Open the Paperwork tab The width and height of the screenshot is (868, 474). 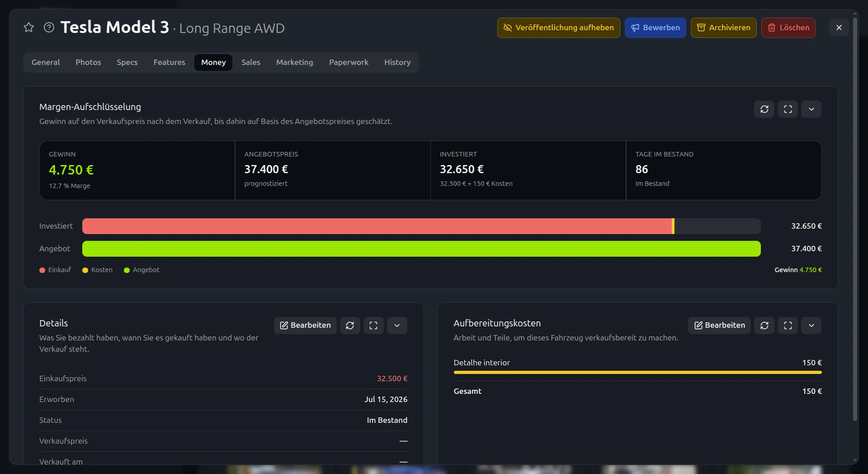point(349,62)
